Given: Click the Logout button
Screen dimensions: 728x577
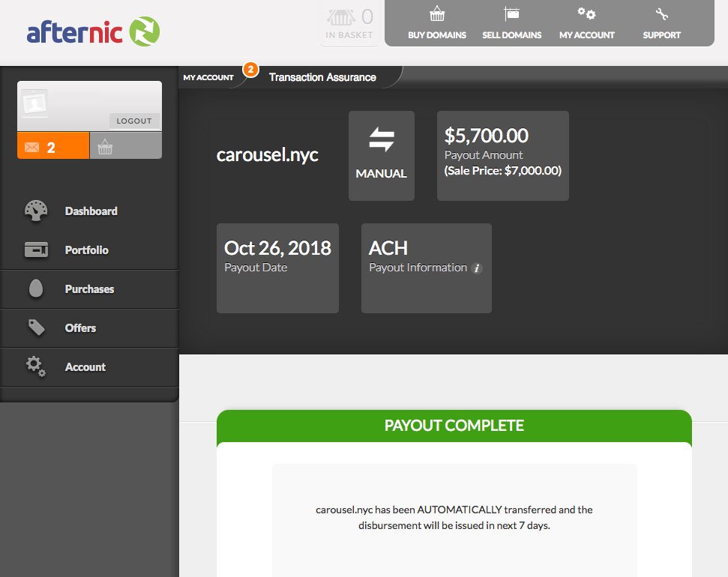Looking at the screenshot, I should [x=134, y=121].
